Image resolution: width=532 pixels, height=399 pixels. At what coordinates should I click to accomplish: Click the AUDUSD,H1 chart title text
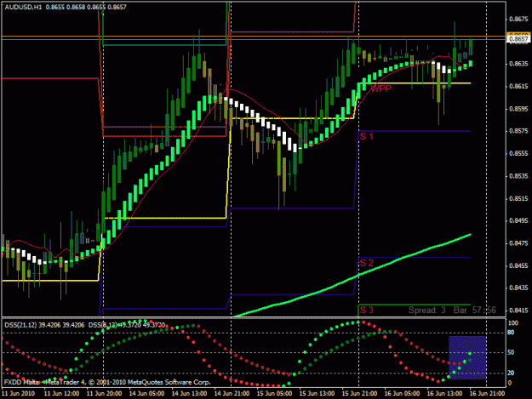(23, 7)
